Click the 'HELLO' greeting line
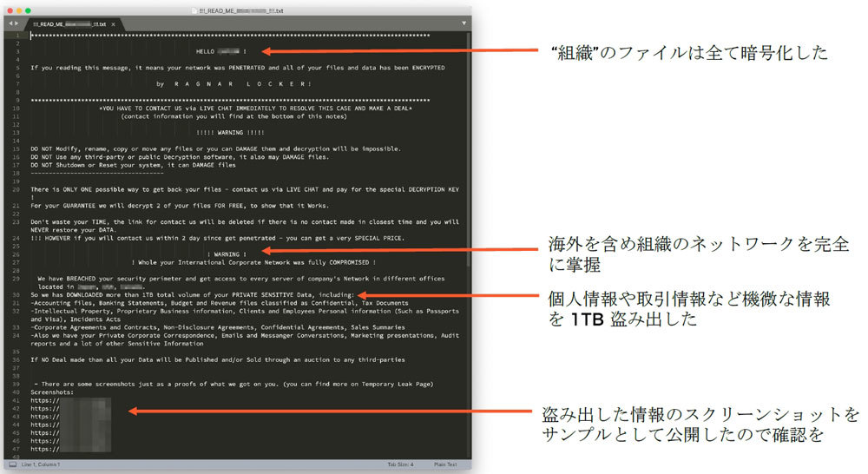Viewport: 868px width, 474px height. coord(220,51)
